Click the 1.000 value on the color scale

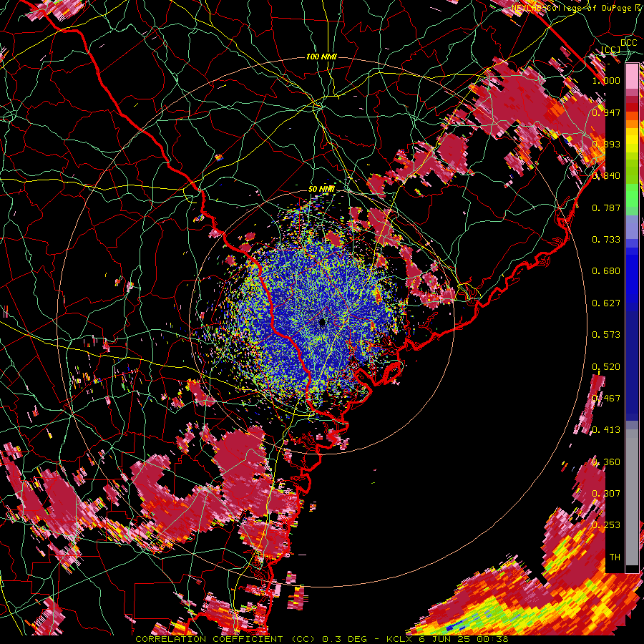(x=606, y=80)
